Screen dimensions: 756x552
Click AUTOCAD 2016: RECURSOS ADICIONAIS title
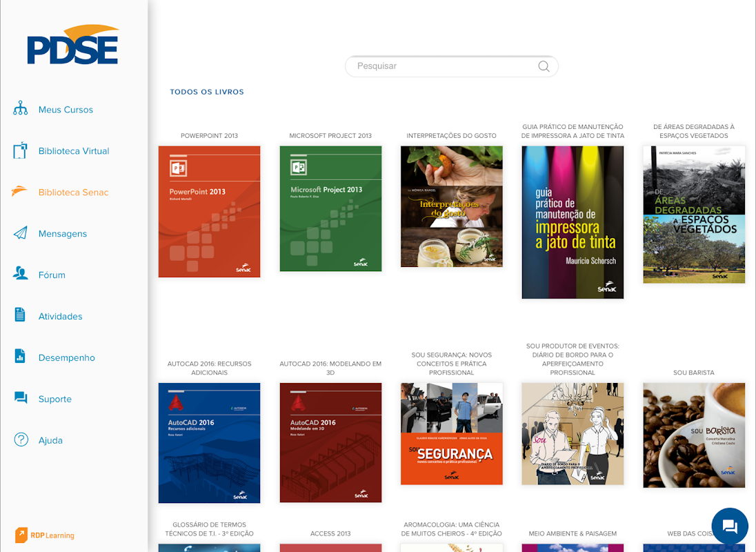(x=209, y=368)
